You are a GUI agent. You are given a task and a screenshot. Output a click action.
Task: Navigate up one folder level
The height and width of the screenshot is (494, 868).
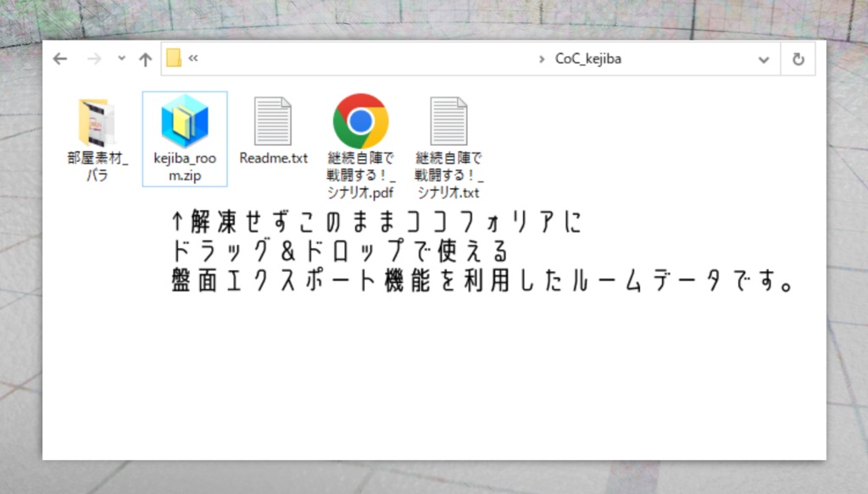145,58
